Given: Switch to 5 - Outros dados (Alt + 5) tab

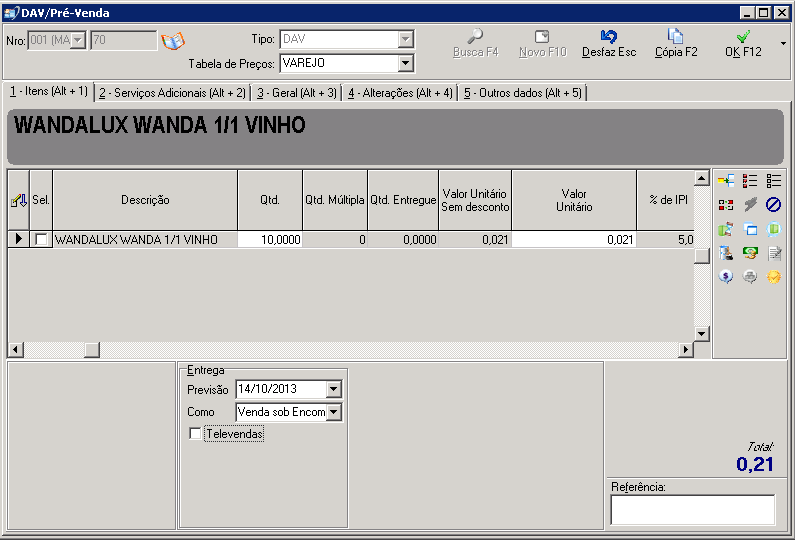Looking at the screenshot, I should point(523,93).
